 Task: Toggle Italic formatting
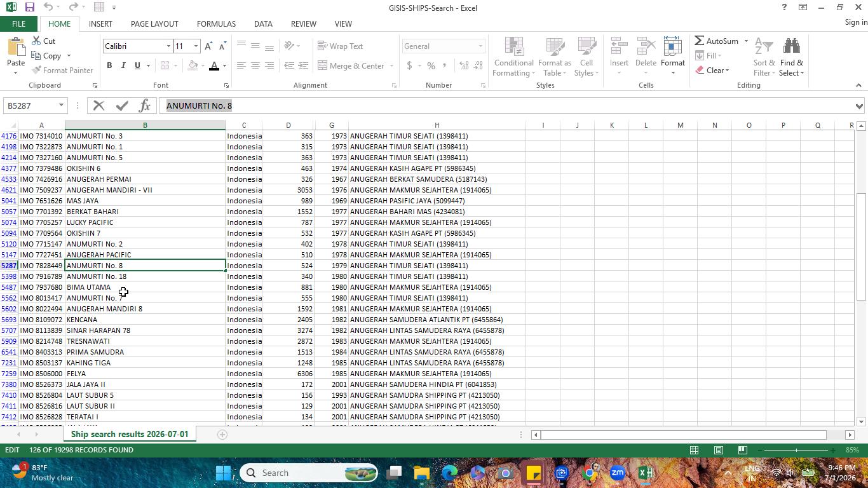coord(123,65)
